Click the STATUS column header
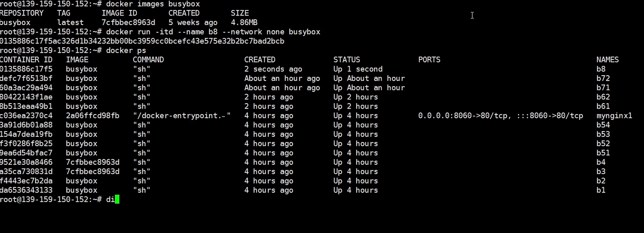The width and height of the screenshot is (644, 233). 347,60
